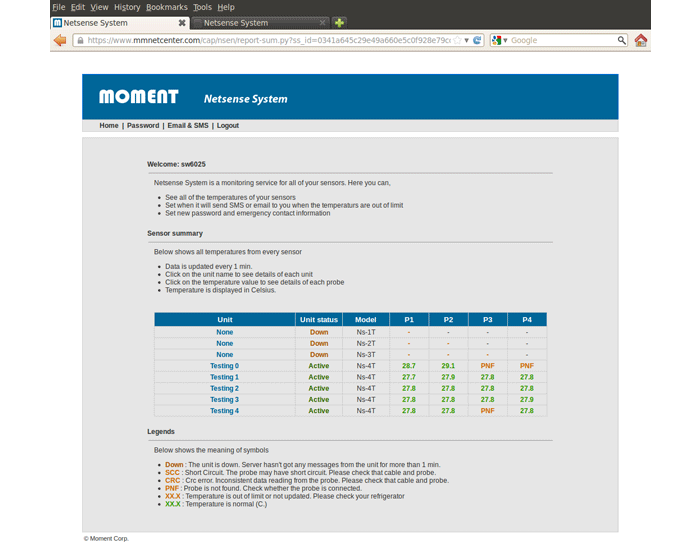Click the padlock site identity icon

click(x=80, y=40)
